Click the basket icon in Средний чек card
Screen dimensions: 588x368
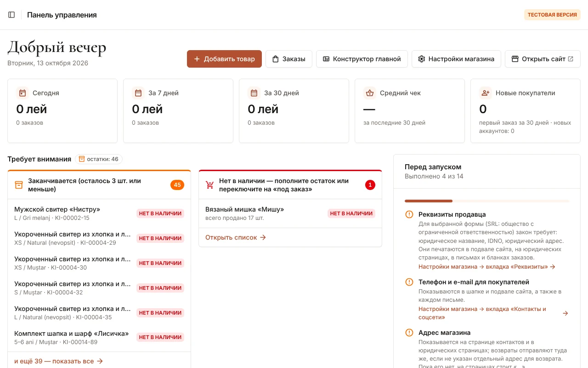[370, 93]
